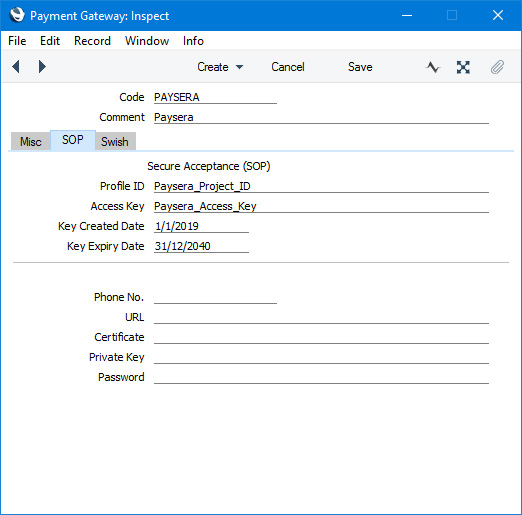Click the Cancel button

click(x=288, y=67)
